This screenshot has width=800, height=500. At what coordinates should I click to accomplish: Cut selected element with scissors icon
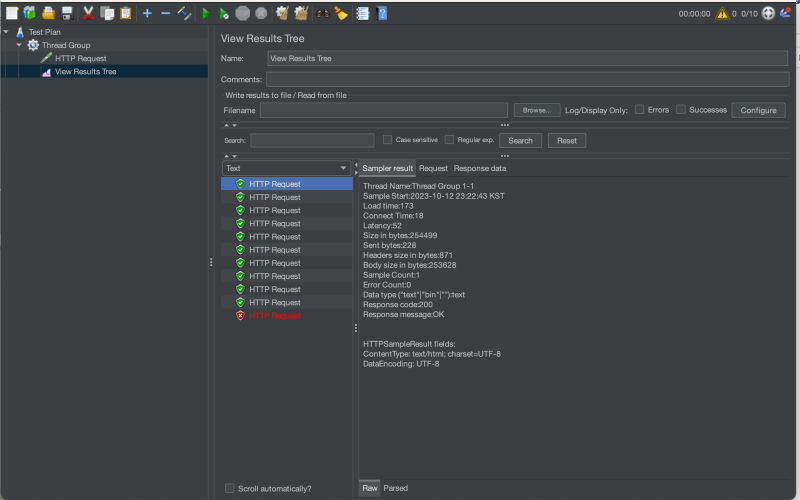[x=88, y=13]
